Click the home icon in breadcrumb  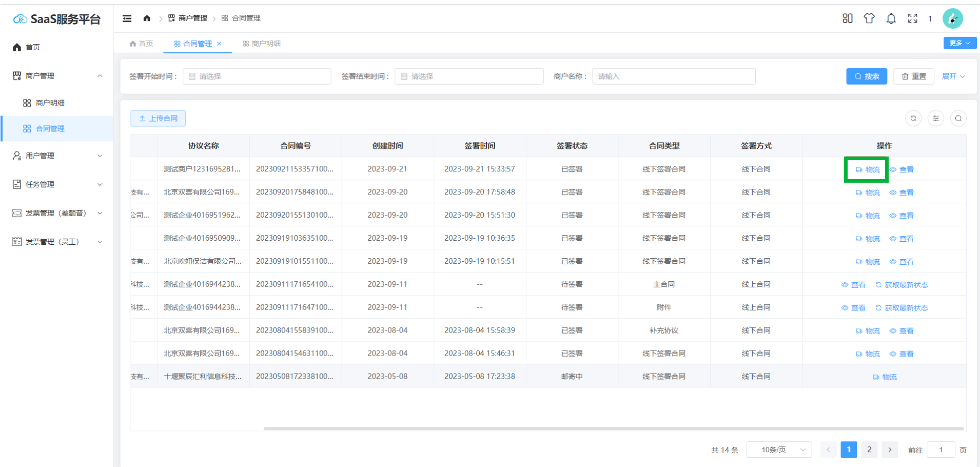tap(147, 18)
